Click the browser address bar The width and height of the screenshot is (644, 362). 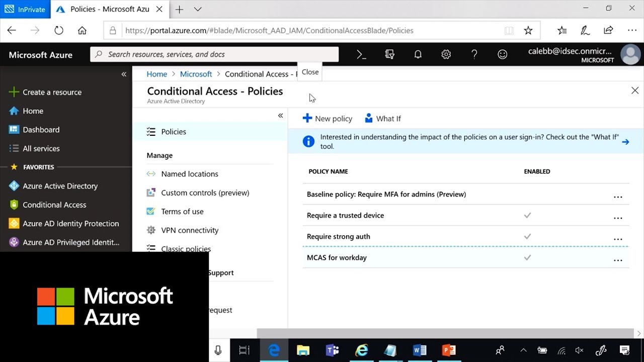(x=322, y=31)
